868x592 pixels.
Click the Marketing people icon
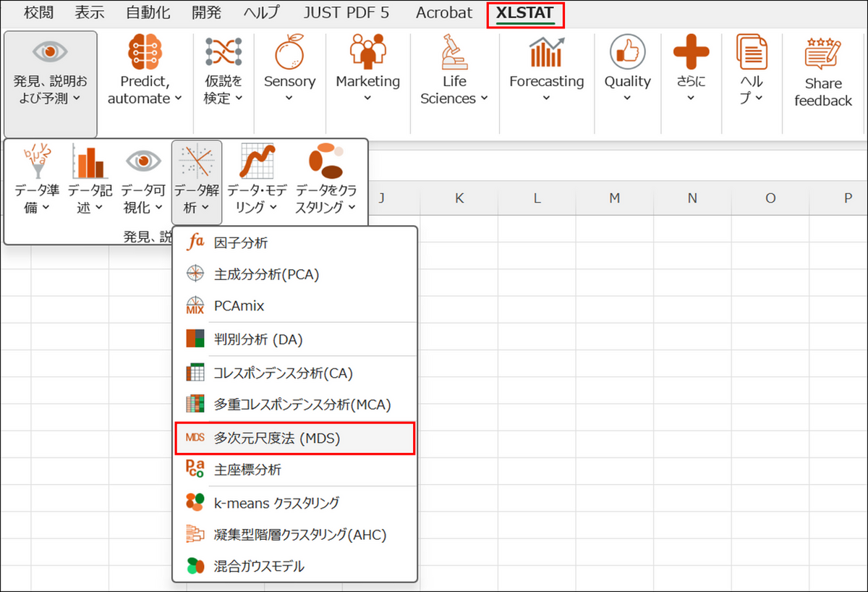pyautogui.click(x=367, y=54)
